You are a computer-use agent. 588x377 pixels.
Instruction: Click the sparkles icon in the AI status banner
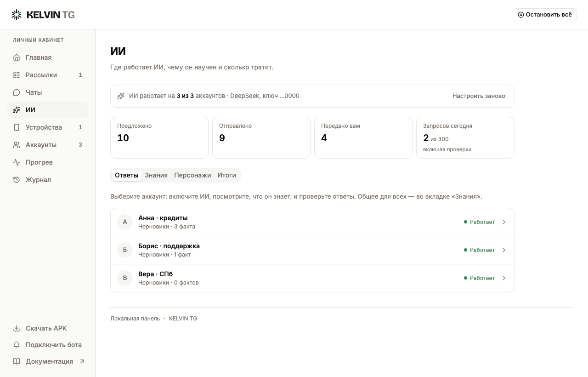121,96
